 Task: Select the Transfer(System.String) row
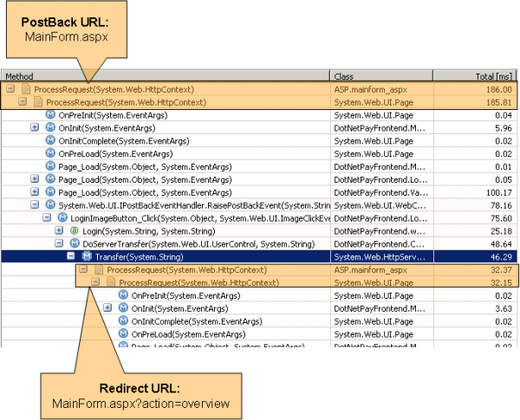click(x=259, y=256)
